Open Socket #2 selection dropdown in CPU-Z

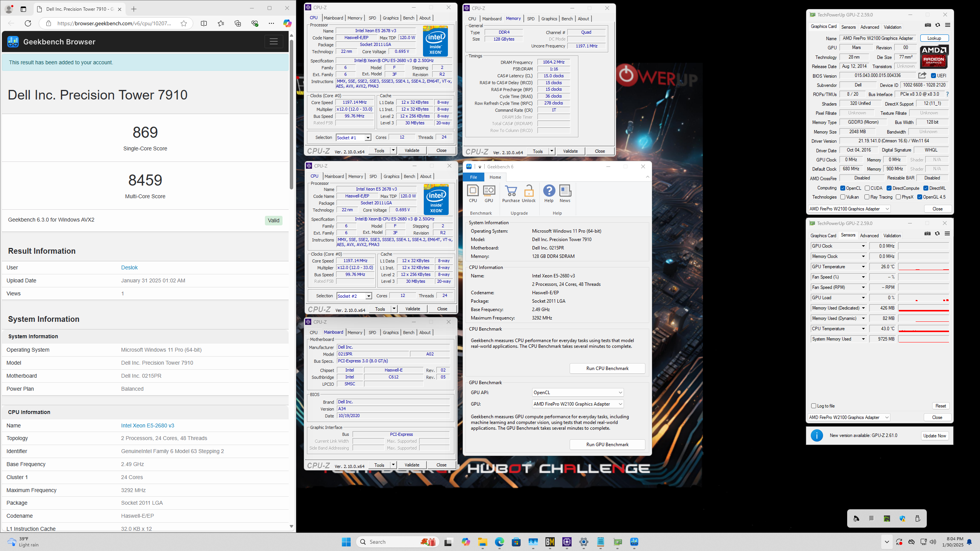click(354, 296)
